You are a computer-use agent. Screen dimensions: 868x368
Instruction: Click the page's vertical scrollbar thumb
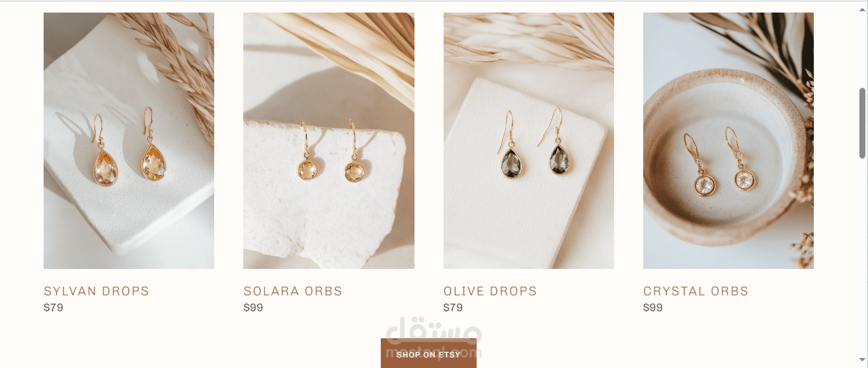pyautogui.click(x=862, y=123)
